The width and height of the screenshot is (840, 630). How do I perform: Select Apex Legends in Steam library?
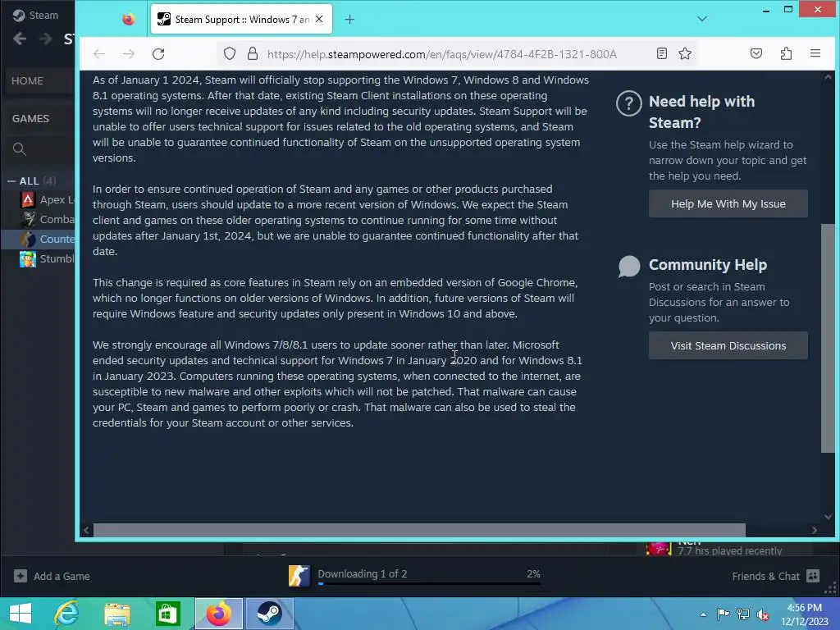pos(47,200)
